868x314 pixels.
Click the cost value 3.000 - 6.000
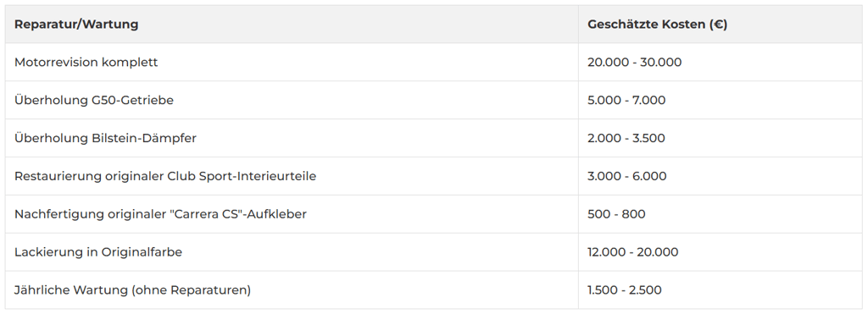coord(626,176)
